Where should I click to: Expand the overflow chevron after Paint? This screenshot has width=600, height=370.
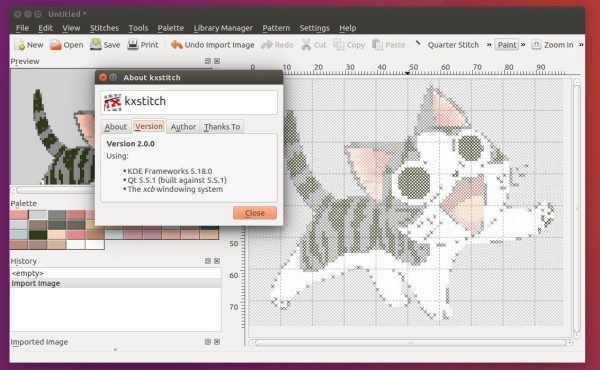(523, 45)
